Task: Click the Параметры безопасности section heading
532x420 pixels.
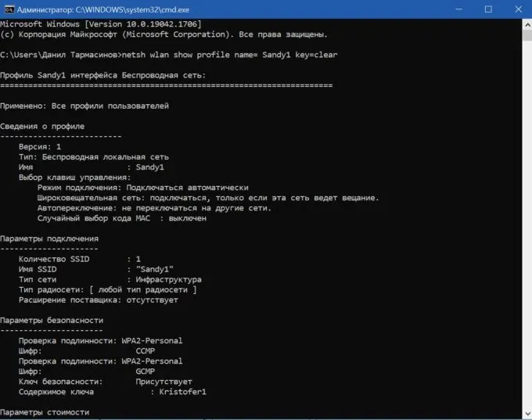Action: pyautogui.click(x=52, y=320)
